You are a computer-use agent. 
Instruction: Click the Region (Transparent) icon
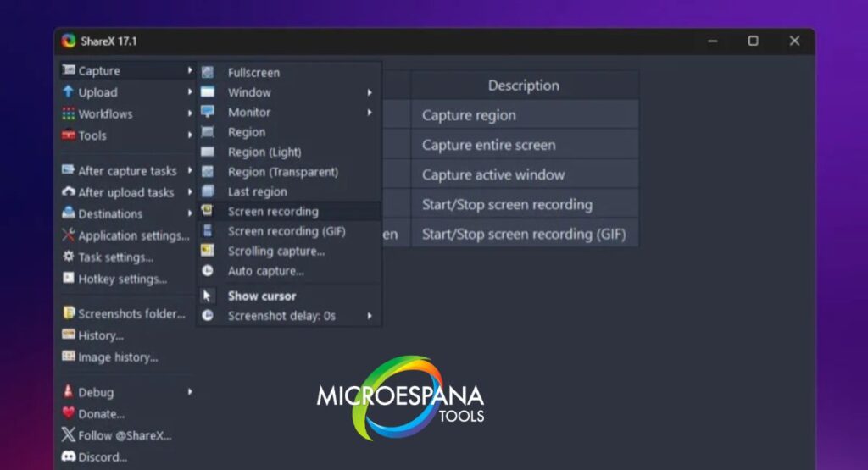tap(208, 171)
